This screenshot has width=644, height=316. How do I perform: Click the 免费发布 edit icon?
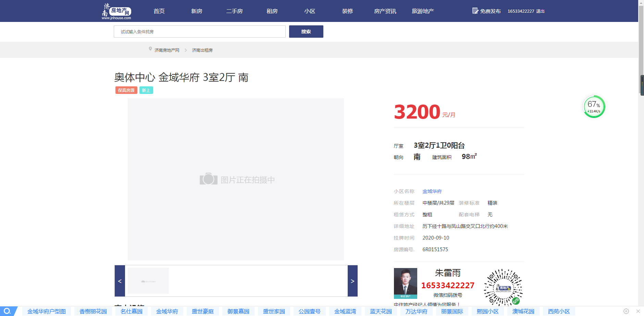click(475, 11)
